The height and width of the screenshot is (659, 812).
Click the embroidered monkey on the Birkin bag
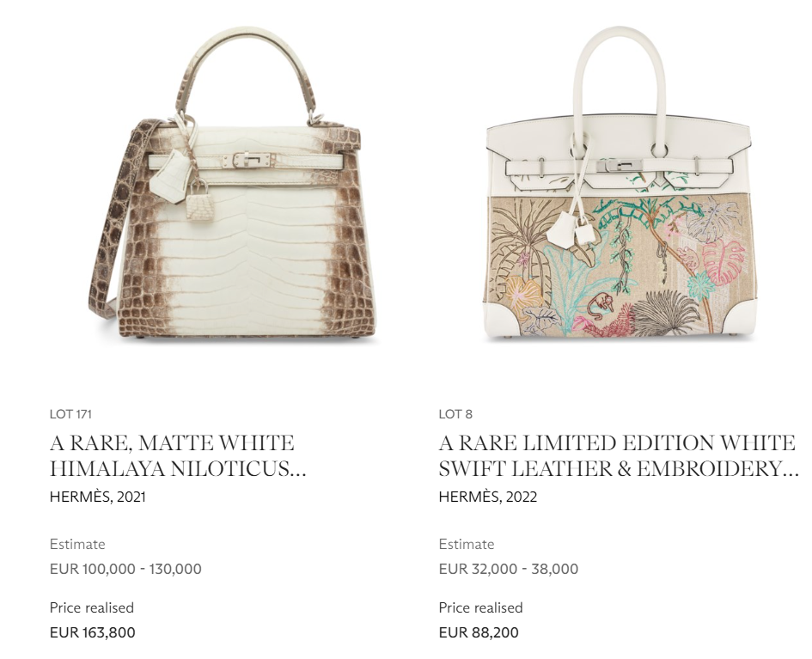601,305
